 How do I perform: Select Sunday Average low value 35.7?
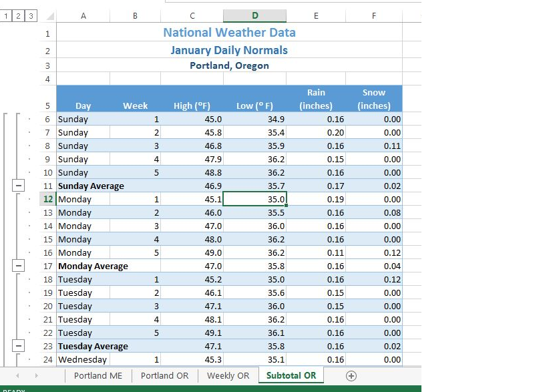(x=254, y=186)
